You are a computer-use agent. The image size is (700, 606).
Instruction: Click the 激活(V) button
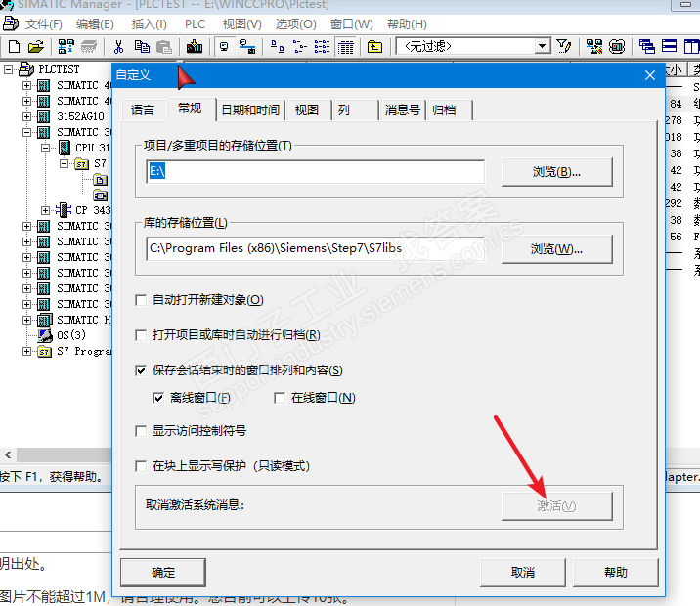pos(556,506)
